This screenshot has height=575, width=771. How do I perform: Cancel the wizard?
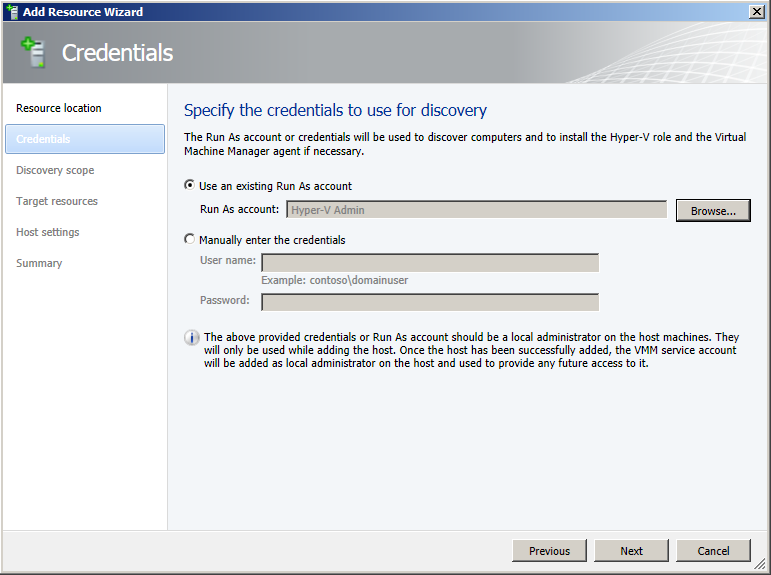713,551
